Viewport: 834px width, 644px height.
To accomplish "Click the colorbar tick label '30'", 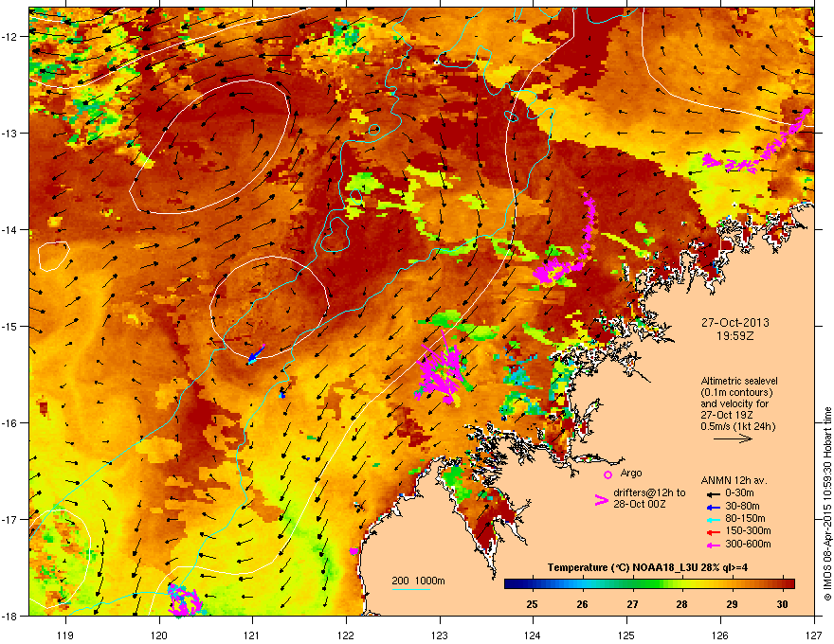I will (782, 604).
